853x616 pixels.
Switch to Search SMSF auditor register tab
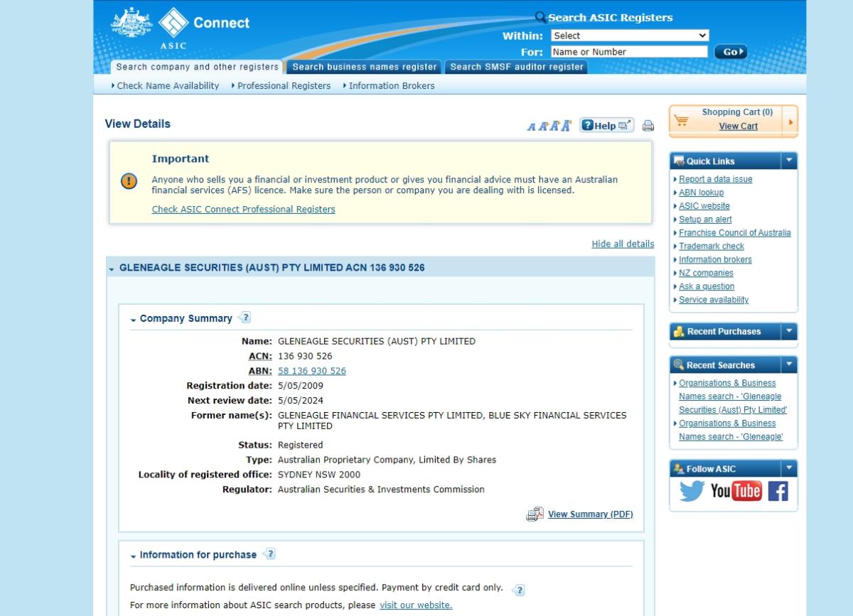tap(517, 67)
